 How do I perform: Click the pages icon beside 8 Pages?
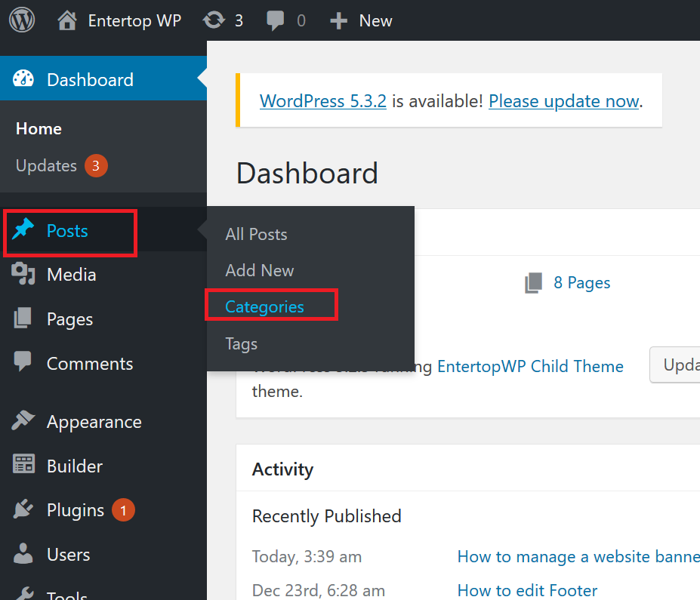coord(533,283)
